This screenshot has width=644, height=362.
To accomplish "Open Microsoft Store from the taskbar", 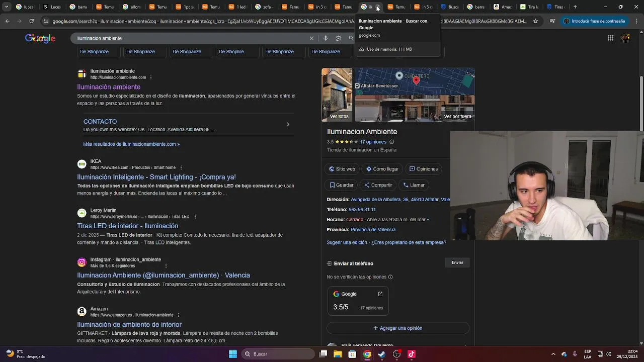I will point(352,354).
